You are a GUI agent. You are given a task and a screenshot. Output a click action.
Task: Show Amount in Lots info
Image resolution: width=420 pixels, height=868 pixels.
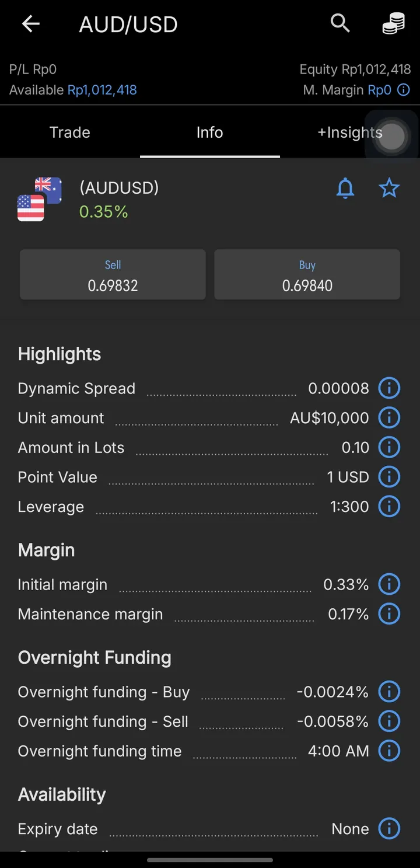(389, 448)
